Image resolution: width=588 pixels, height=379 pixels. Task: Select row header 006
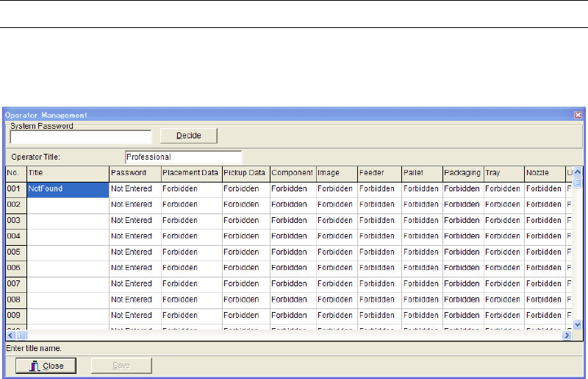tap(16, 268)
